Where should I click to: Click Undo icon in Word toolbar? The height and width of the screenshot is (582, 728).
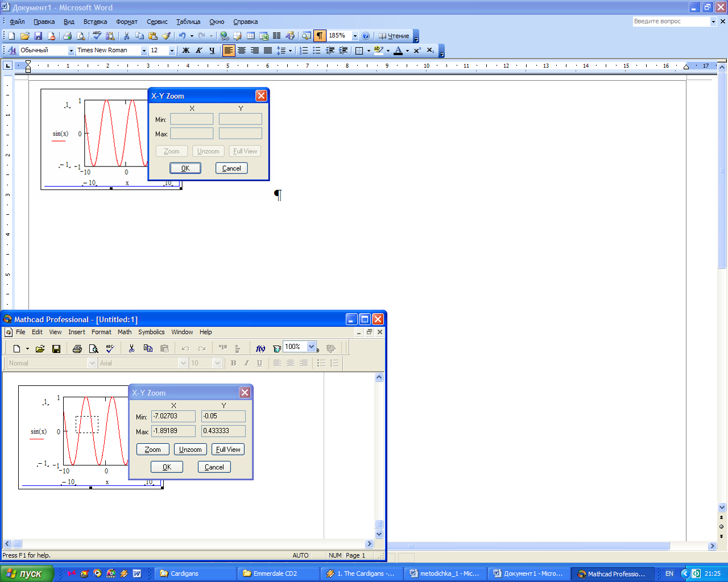point(182,36)
